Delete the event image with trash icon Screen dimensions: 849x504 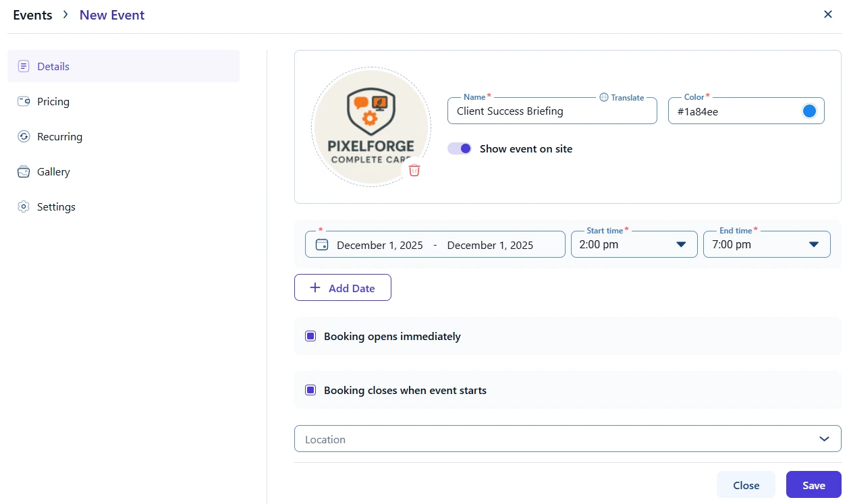pyautogui.click(x=414, y=170)
